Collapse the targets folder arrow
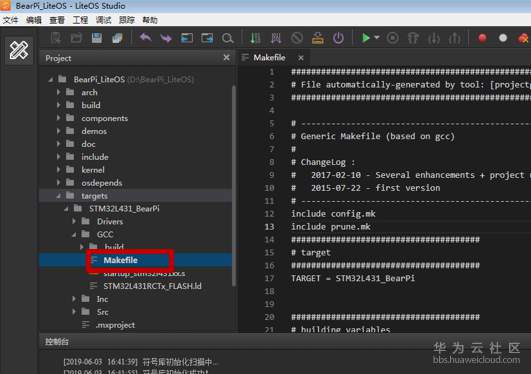This screenshot has width=531, height=374. pos(59,195)
